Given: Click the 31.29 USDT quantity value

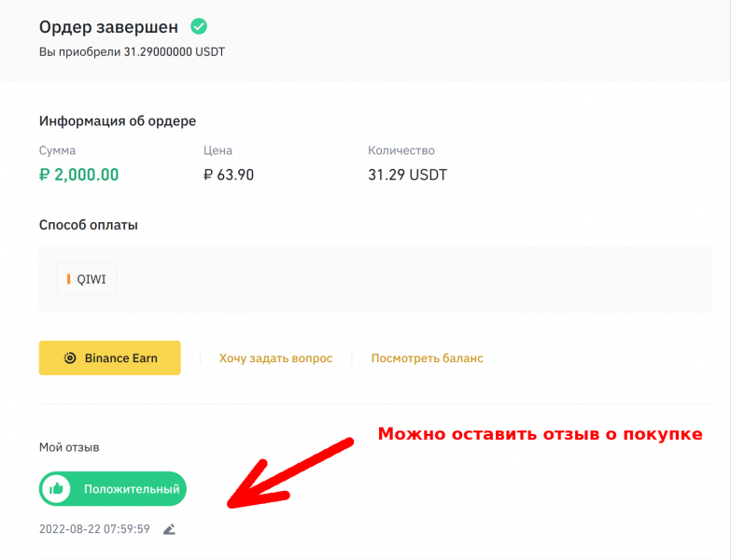Looking at the screenshot, I should coord(408,175).
